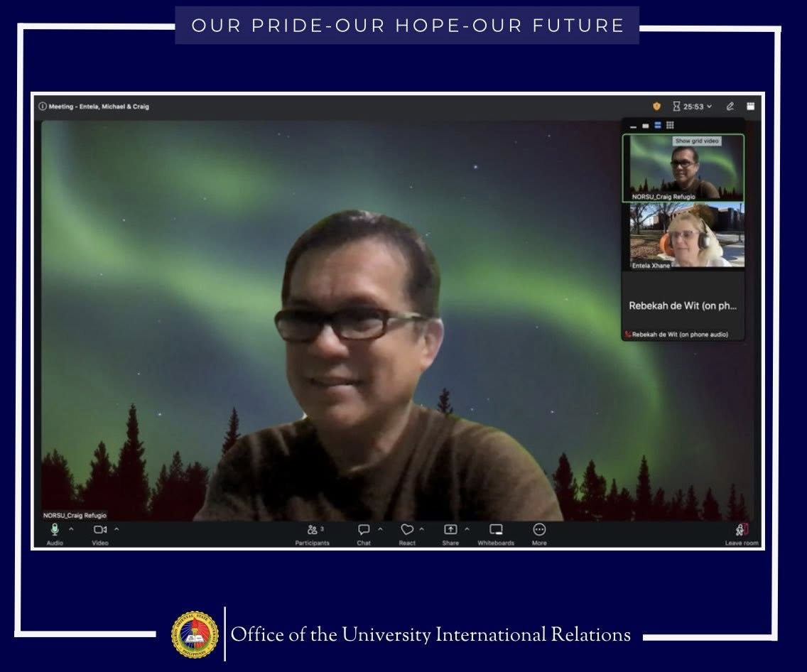807x672 pixels.
Task: Open Whiteboards
Action: tap(496, 534)
